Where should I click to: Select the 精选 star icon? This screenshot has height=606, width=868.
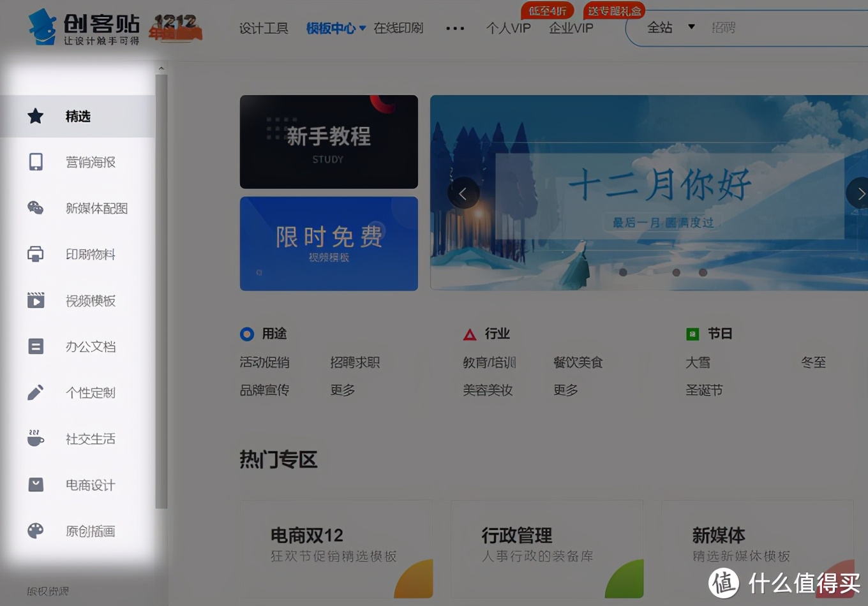click(x=36, y=116)
